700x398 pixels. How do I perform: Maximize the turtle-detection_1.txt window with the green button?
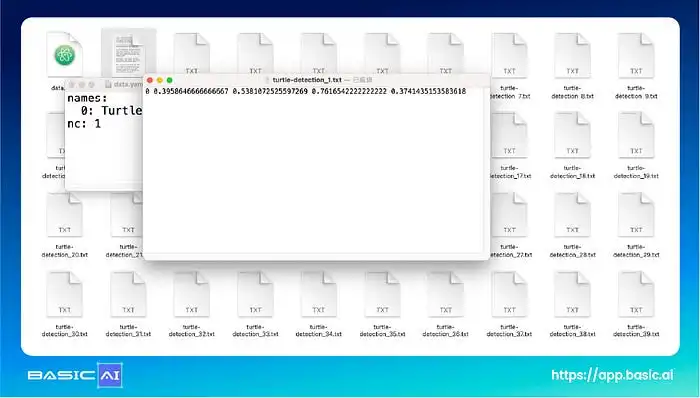tap(170, 80)
